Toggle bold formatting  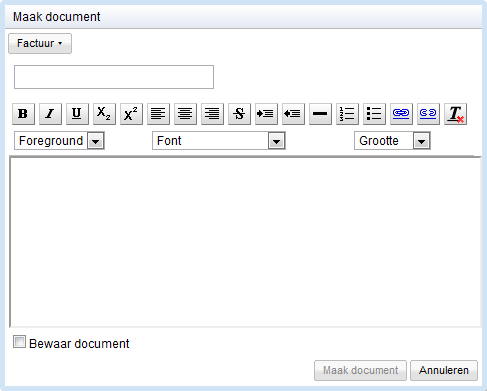[x=23, y=114]
